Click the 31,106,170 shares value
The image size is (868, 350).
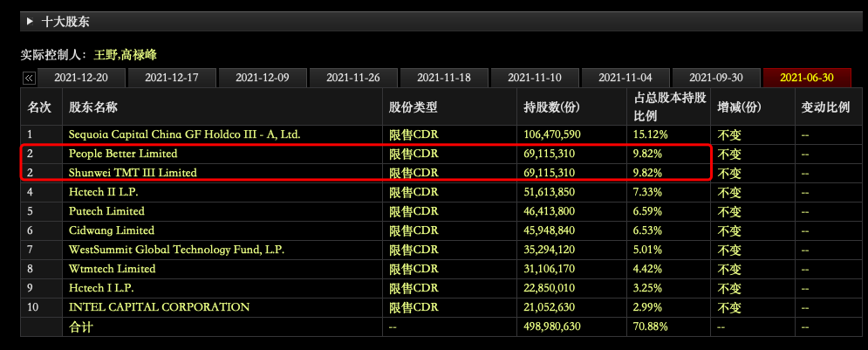[549, 269]
